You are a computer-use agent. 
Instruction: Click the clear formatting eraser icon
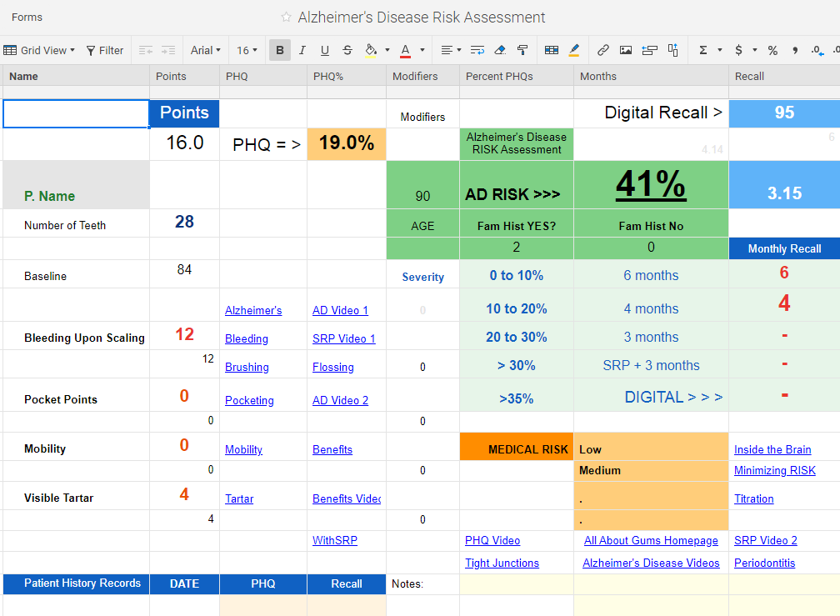click(x=500, y=50)
